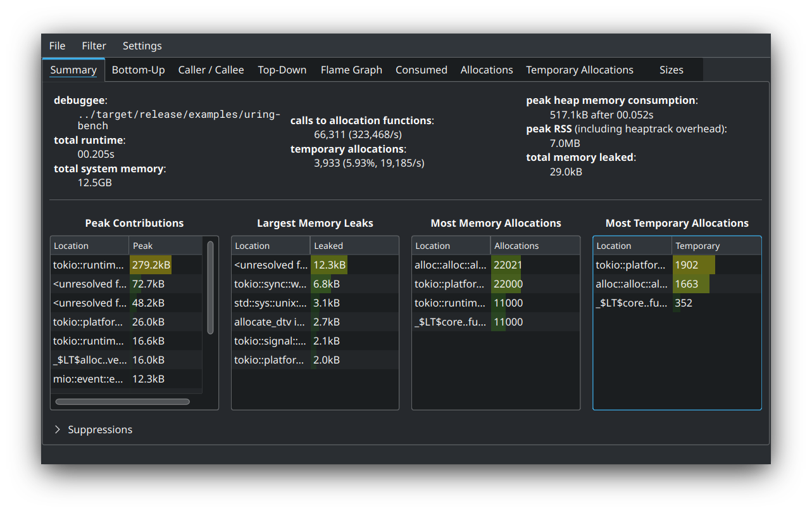Click vertical scrollbar in Peak Contributions
This screenshot has width=812, height=513.
[x=211, y=288]
